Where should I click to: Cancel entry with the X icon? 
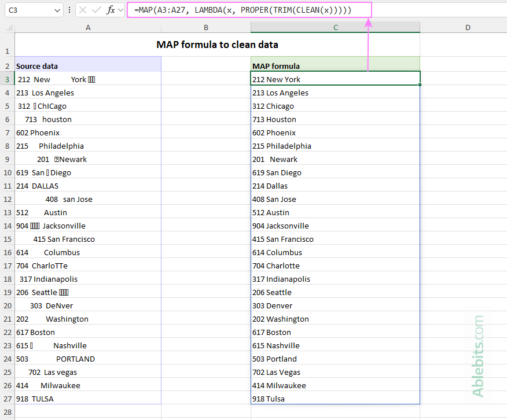pos(83,10)
